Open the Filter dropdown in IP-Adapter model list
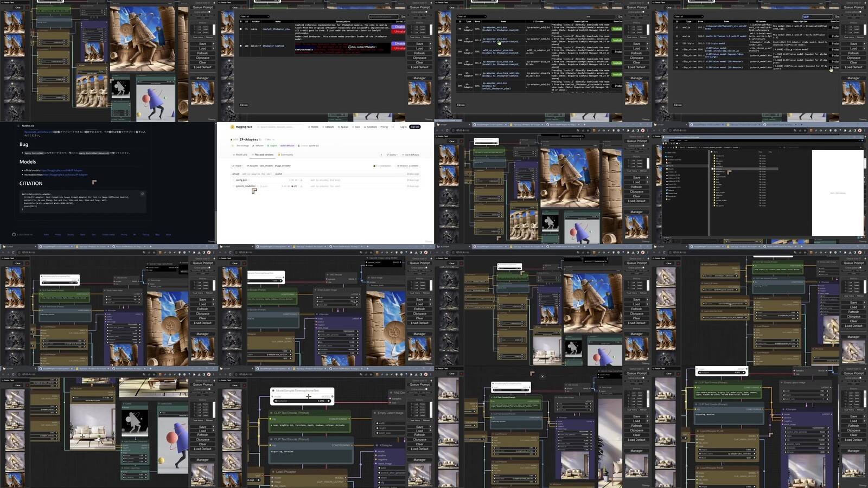The image size is (868, 488). 472,17
